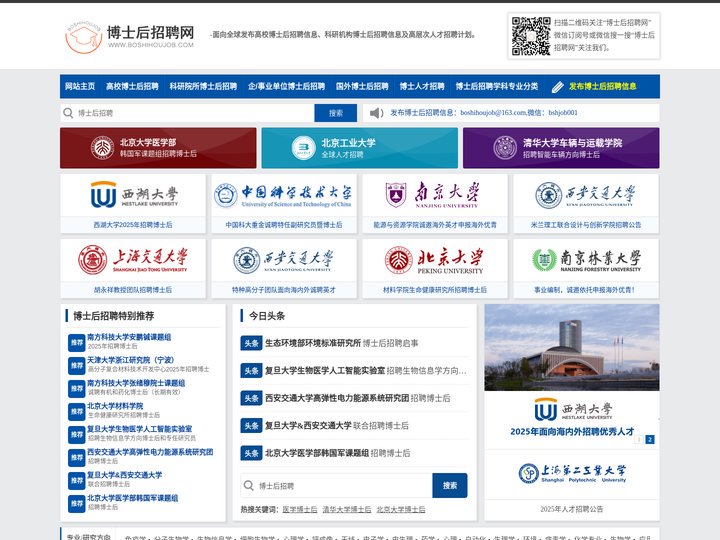
Task: Open 西安交通大学高弹性电力能源系统研究团 recommendation
Action: (x=150, y=452)
